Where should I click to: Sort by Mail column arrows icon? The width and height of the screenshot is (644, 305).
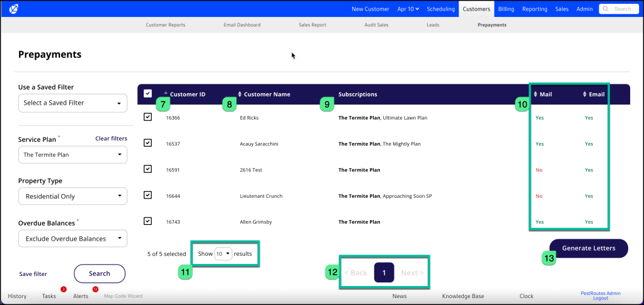coord(536,95)
